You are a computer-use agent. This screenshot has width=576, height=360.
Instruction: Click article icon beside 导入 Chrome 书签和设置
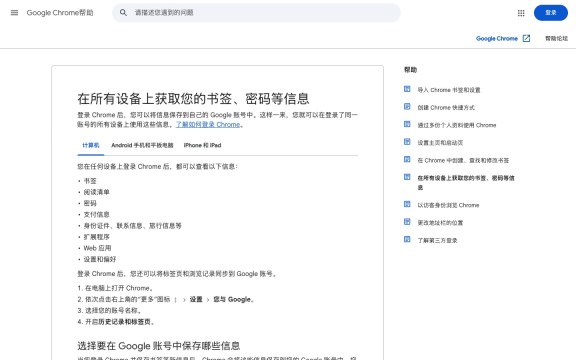tap(407, 89)
